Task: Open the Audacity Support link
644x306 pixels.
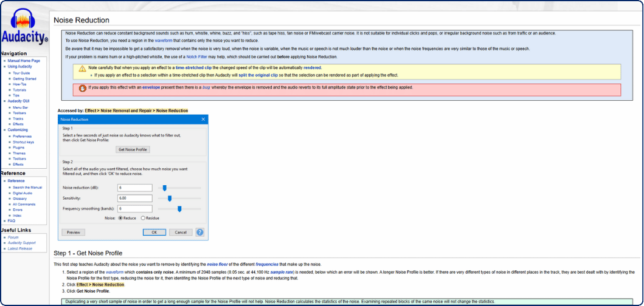Action: tap(22, 243)
